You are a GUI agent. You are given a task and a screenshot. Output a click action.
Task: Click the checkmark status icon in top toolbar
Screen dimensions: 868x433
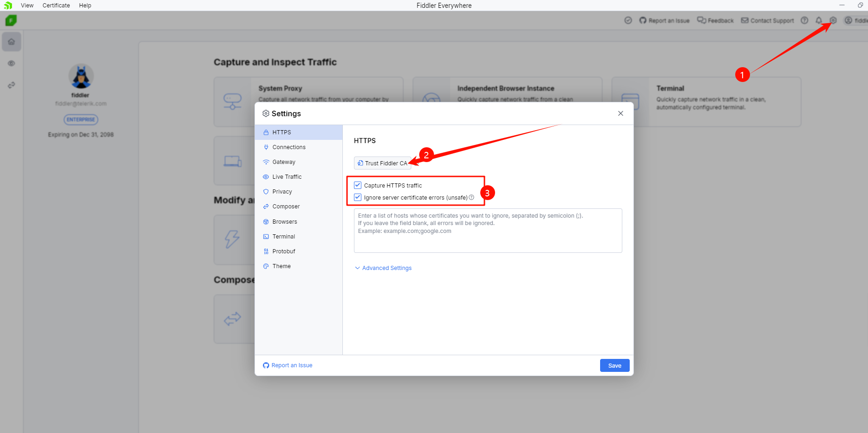point(628,20)
